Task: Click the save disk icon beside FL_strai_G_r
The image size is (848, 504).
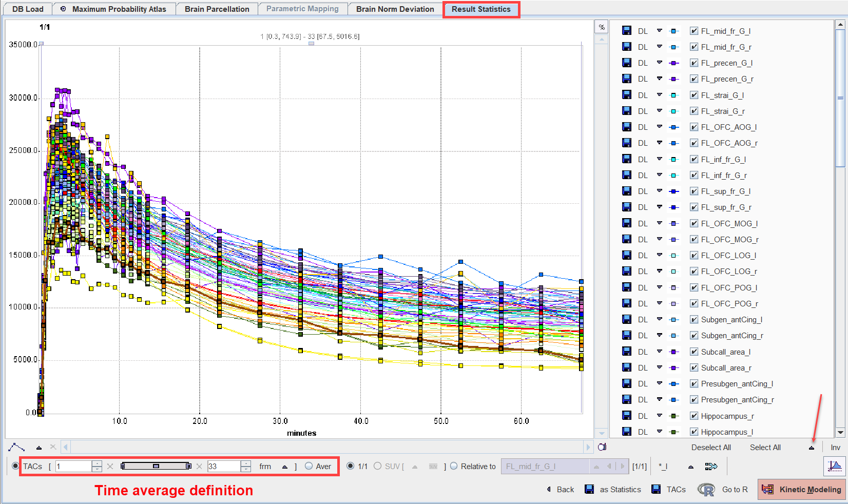Action: click(x=626, y=111)
